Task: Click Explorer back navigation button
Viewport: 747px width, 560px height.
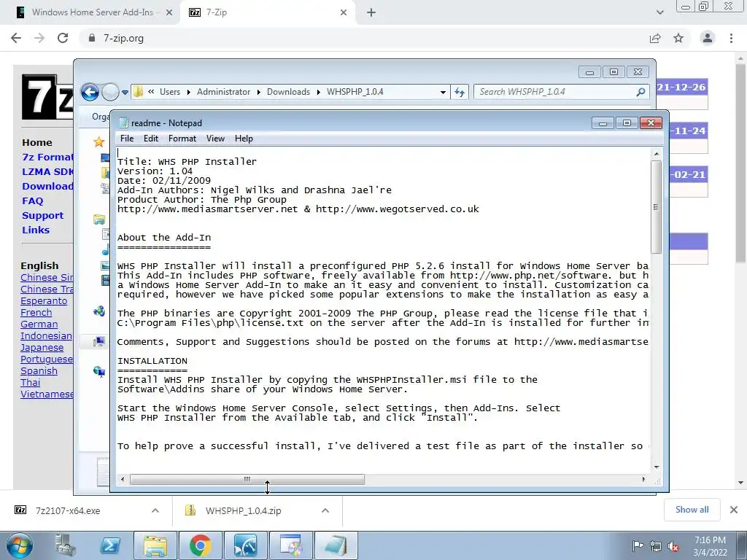Action: 90,92
